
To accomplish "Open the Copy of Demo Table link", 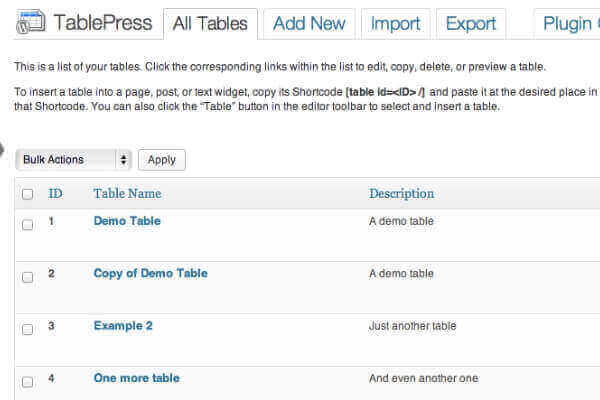I will pyautogui.click(x=150, y=273).
